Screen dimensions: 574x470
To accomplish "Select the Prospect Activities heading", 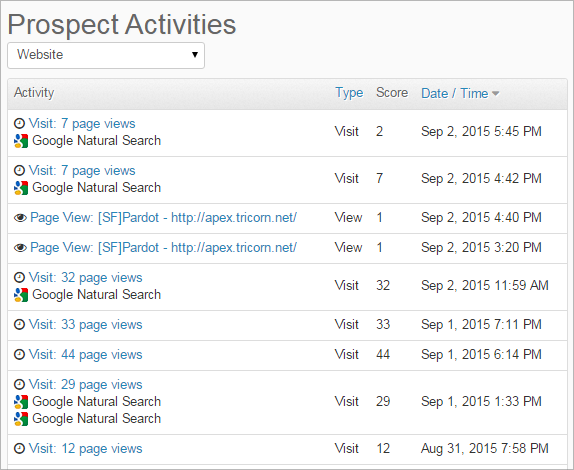I will coord(122,25).
